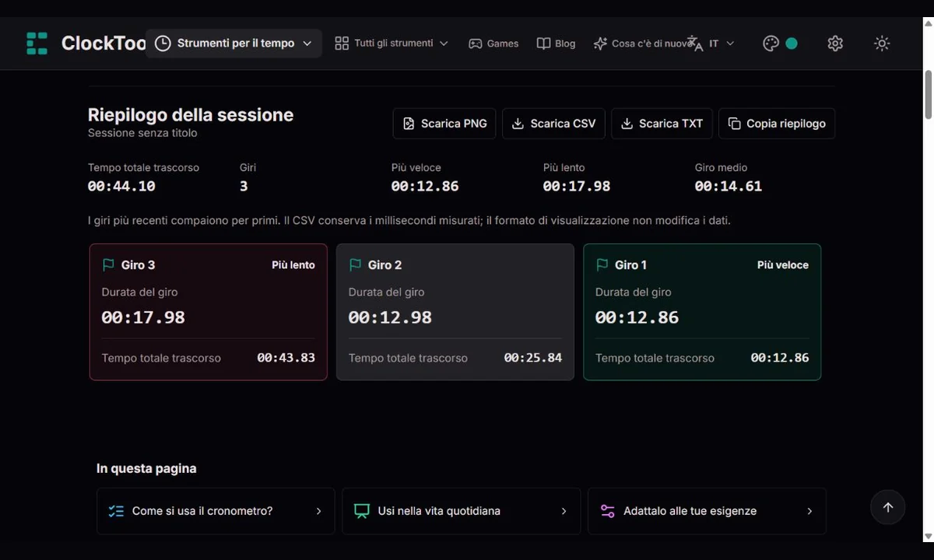Expand Tutti gli strumenti menu

pyautogui.click(x=392, y=44)
